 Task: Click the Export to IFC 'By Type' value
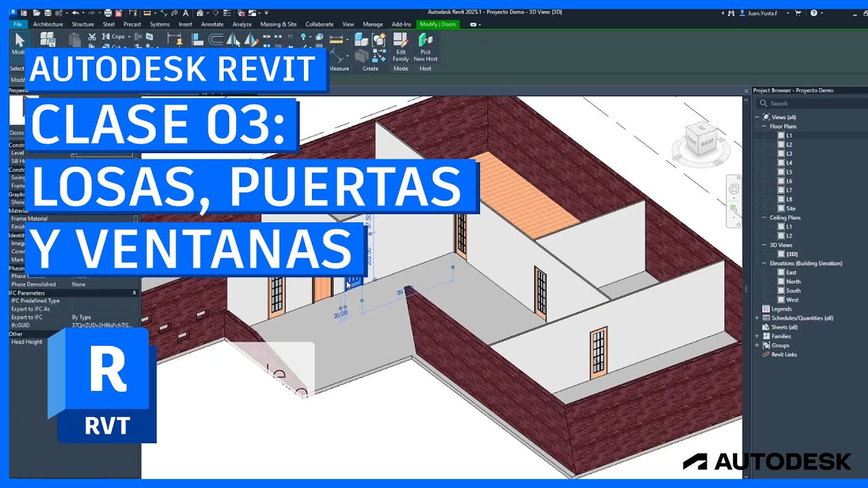point(81,317)
